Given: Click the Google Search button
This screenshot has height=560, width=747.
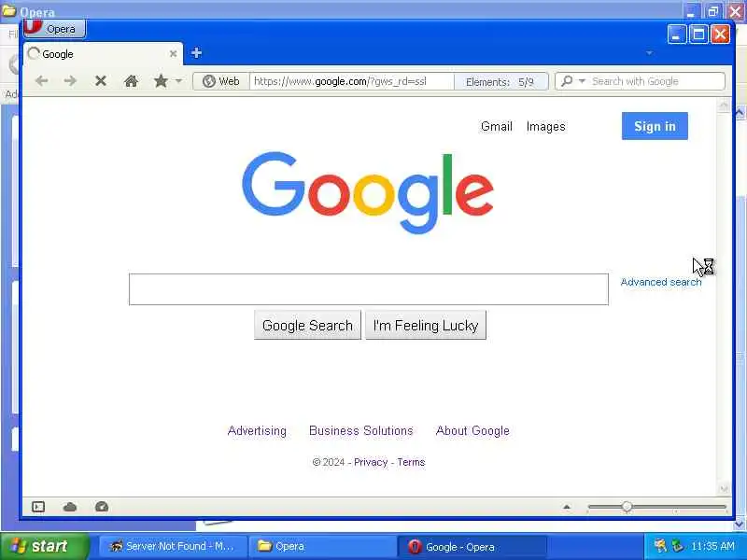Looking at the screenshot, I should click(x=307, y=325).
